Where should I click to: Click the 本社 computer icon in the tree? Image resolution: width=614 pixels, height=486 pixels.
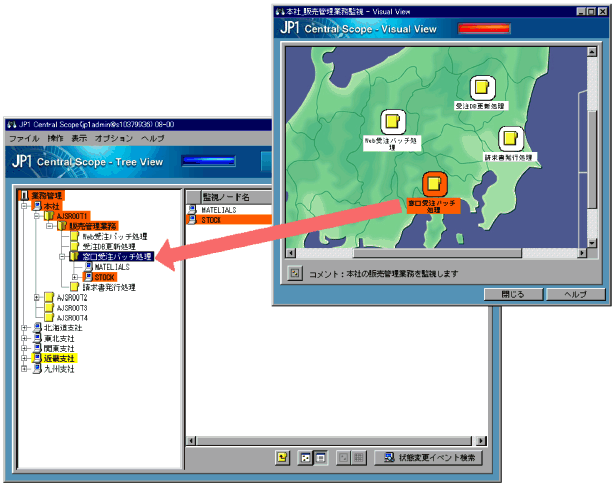coord(37,206)
